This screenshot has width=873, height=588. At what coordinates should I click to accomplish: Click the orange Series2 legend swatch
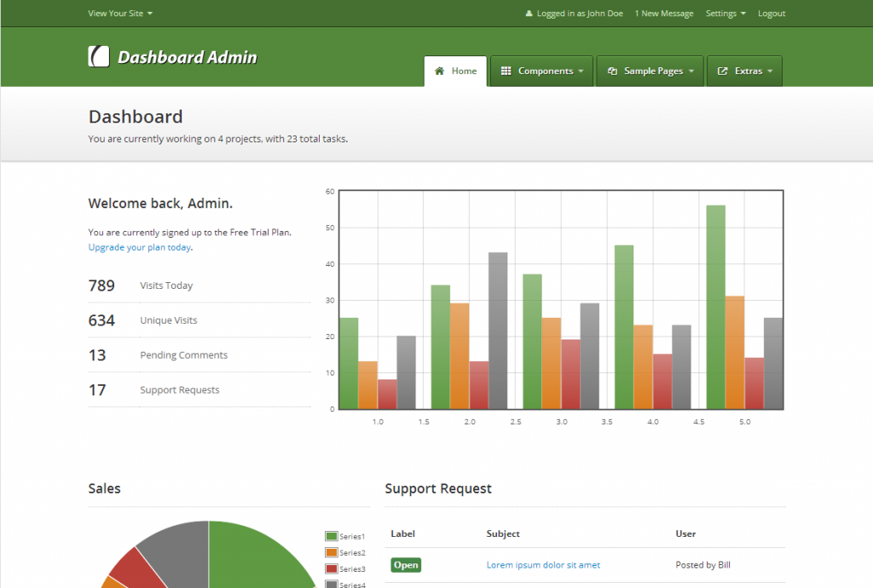click(332, 552)
